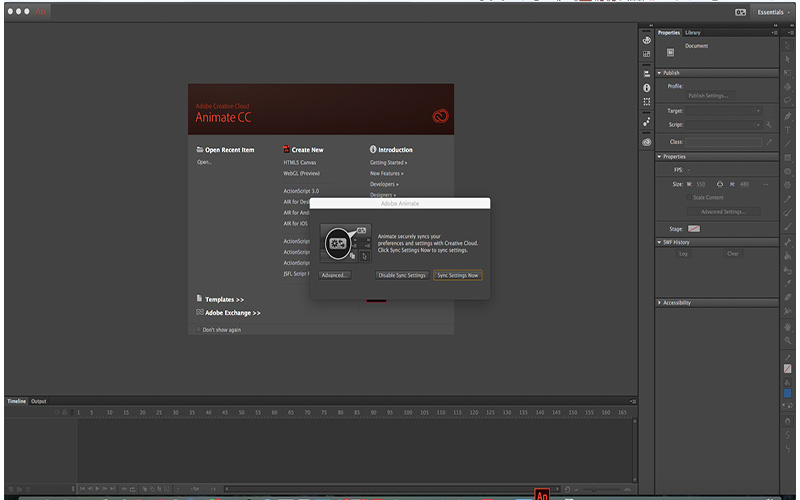
Task: Click the sync settings icon near Essentials
Action: [740, 12]
